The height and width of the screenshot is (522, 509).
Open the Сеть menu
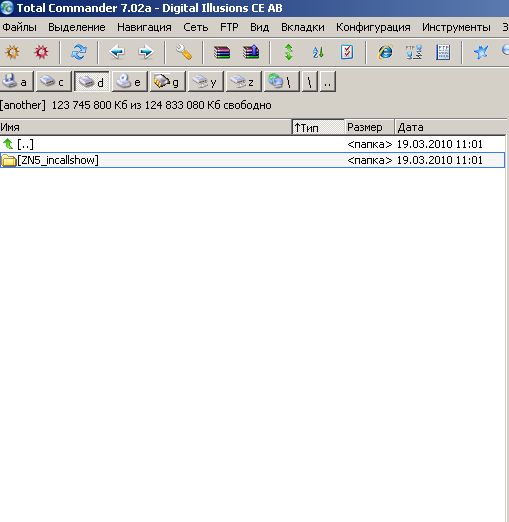196,27
